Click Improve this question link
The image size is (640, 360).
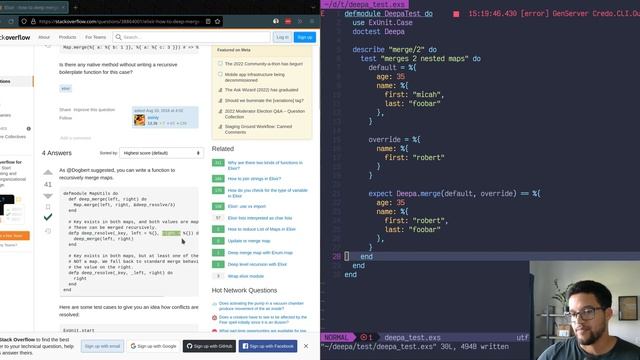tap(94, 110)
